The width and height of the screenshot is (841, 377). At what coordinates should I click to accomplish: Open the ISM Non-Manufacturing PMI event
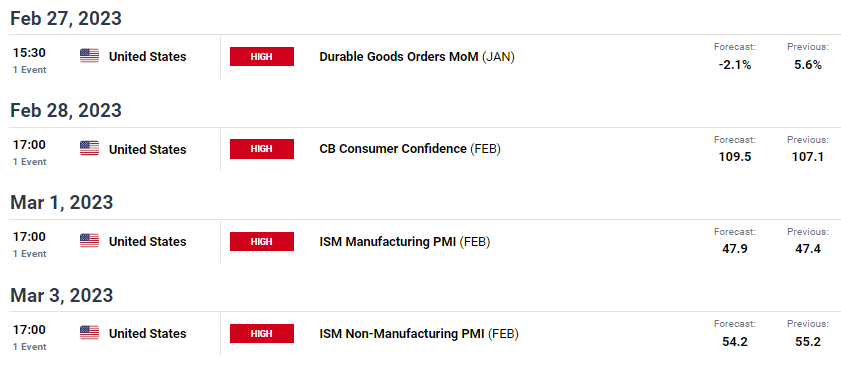419,334
